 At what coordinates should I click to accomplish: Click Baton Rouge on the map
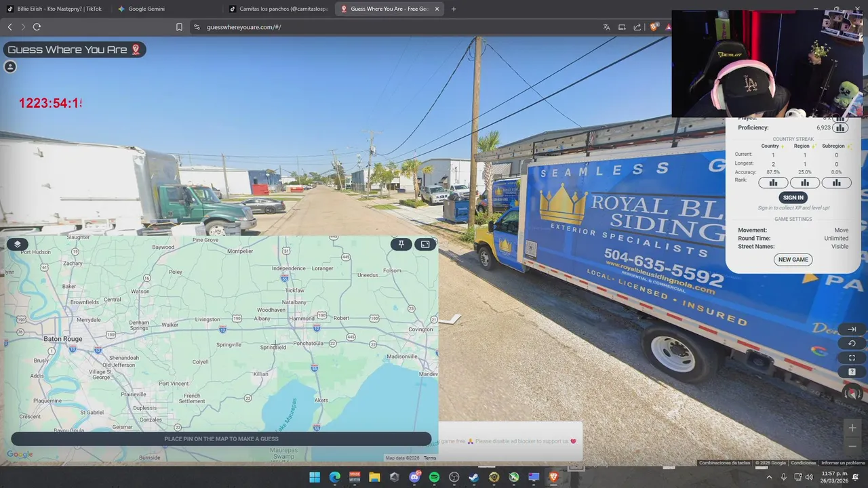[62, 339]
